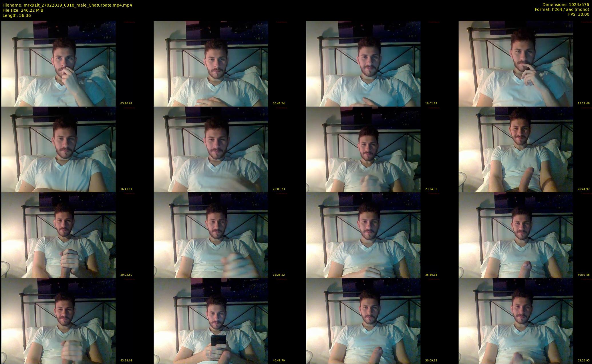This screenshot has width=592, height=364.
Task: Select the thumbnail at 16:43.11
Action: (58, 149)
